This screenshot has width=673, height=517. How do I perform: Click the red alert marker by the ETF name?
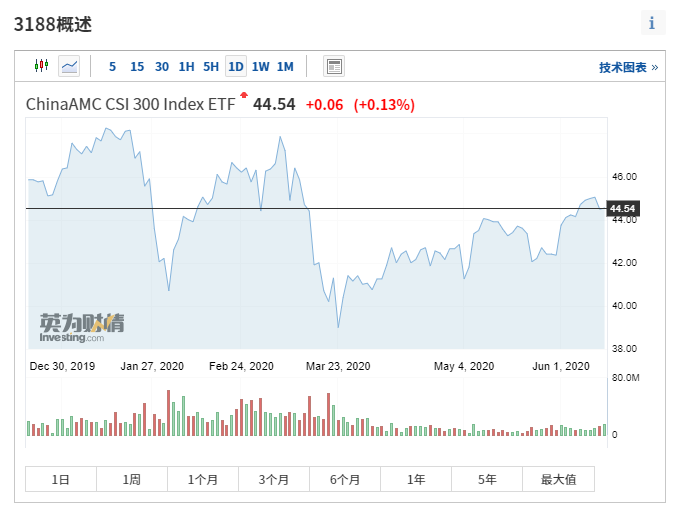coord(243,96)
